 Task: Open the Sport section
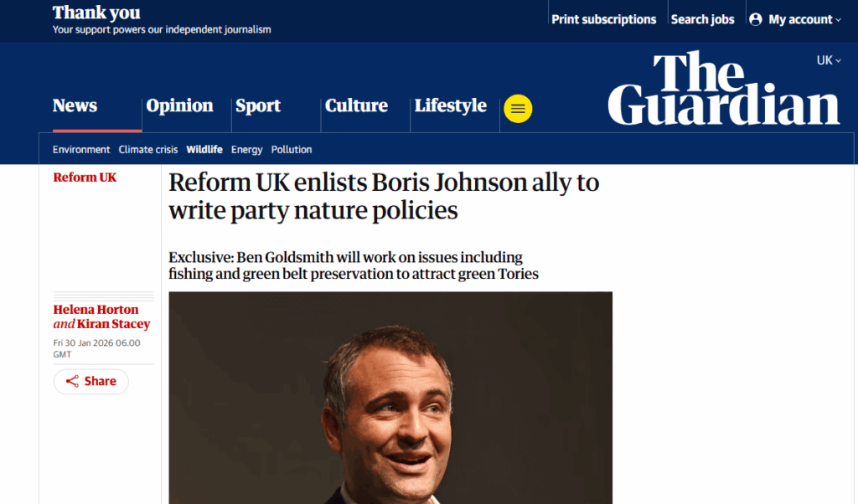coord(258,106)
